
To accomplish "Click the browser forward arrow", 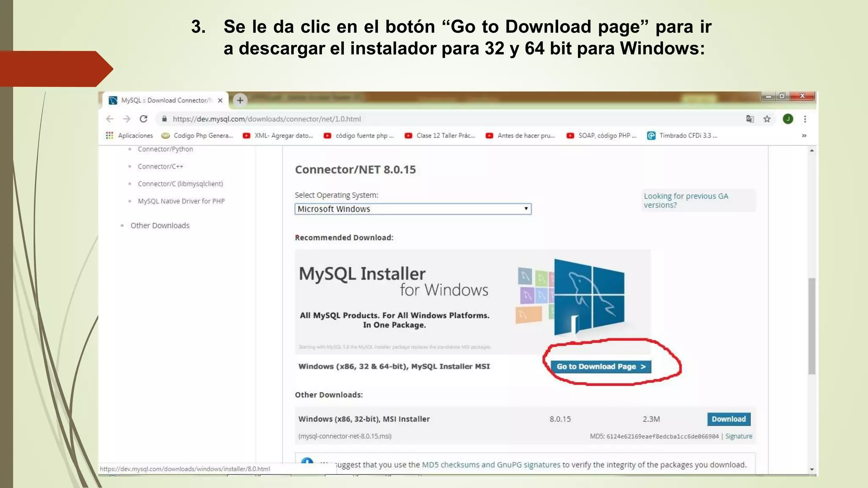I will pos(126,119).
